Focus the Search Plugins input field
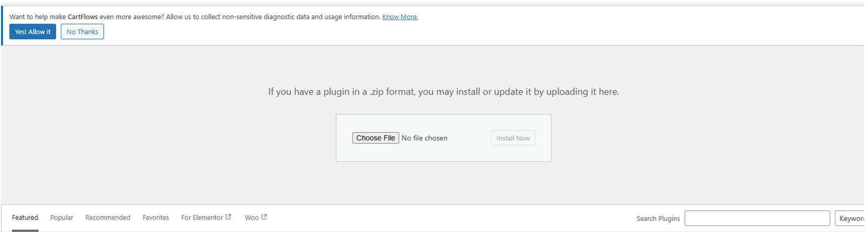This screenshot has height=232, width=868. tap(757, 218)
